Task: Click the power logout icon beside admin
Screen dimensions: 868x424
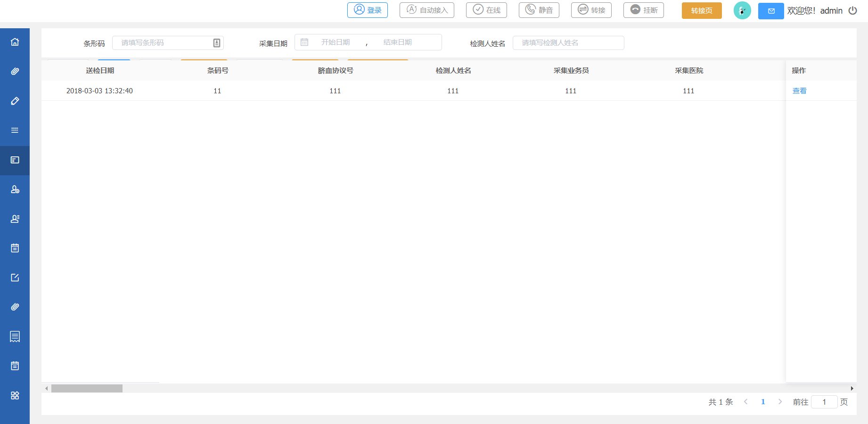Action: (x=852, y=10)
